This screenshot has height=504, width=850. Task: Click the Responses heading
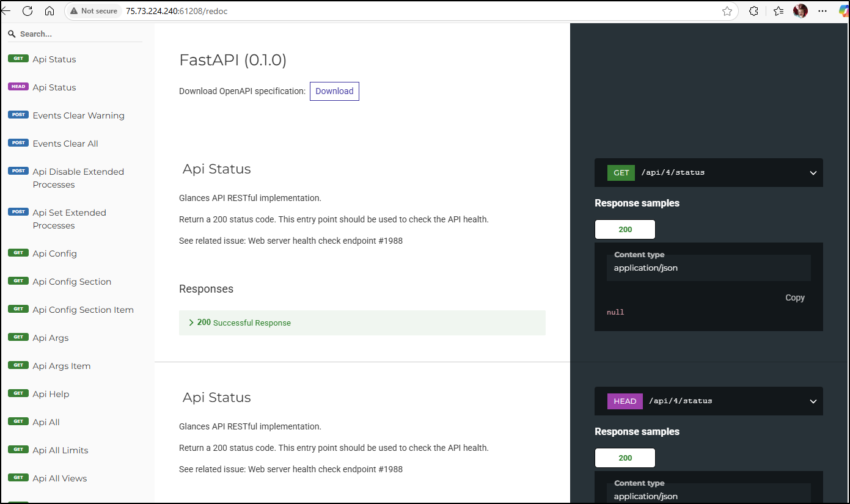pos(206,289)
